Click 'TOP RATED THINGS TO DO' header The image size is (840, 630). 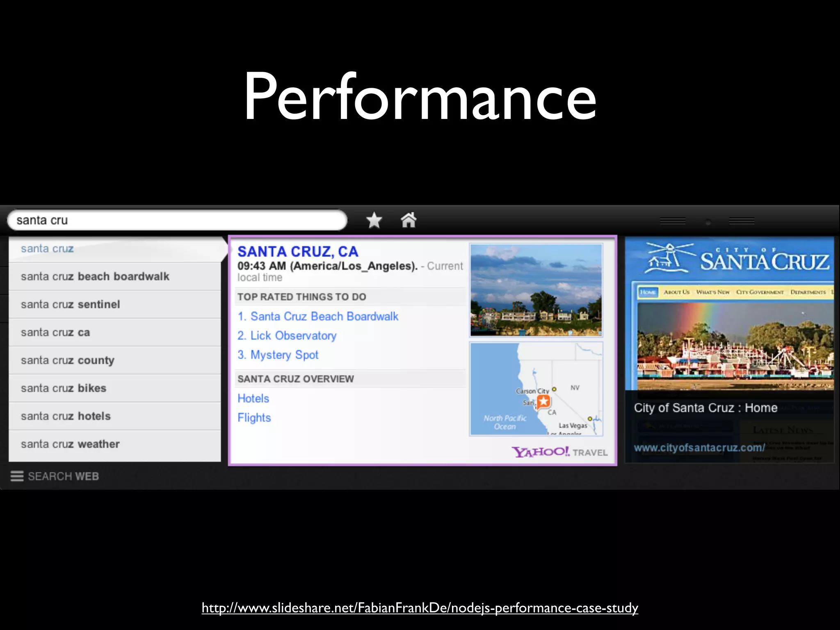301,297
